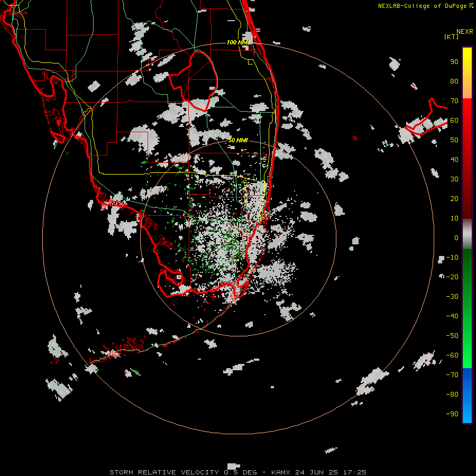Screen dimensions: 476x476
Task: Pick the bright green segment of the color bar
Action: click(x=467, y=308)
